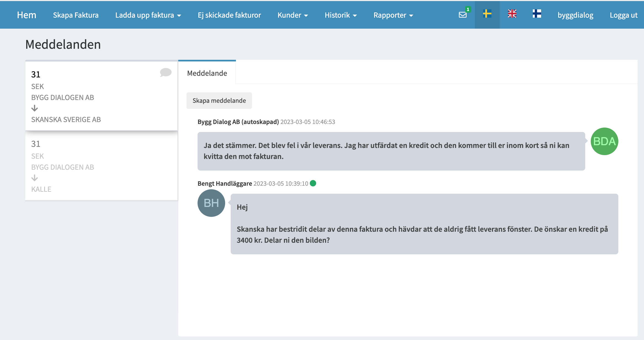The width and height of the screenshot is (644, 340).
Task: Click the green status dot beside Bengt's timestamp
Action: 313,183
